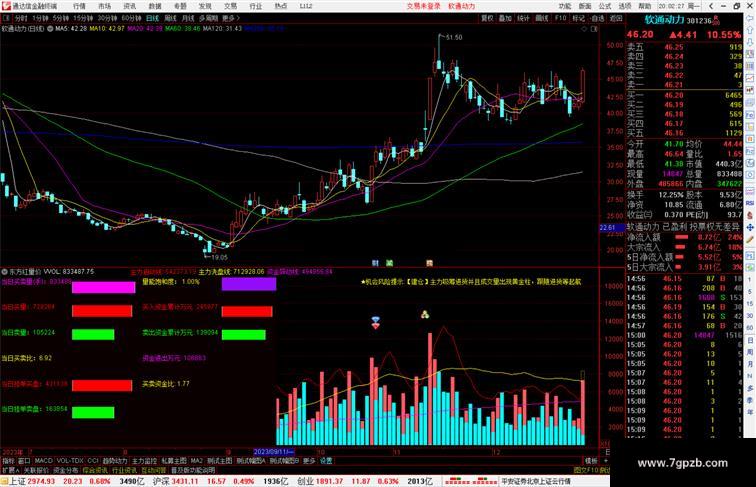Open the gear icon beside 软通动力(日线) title
756x487 pixels.
[x=50, y=29]
